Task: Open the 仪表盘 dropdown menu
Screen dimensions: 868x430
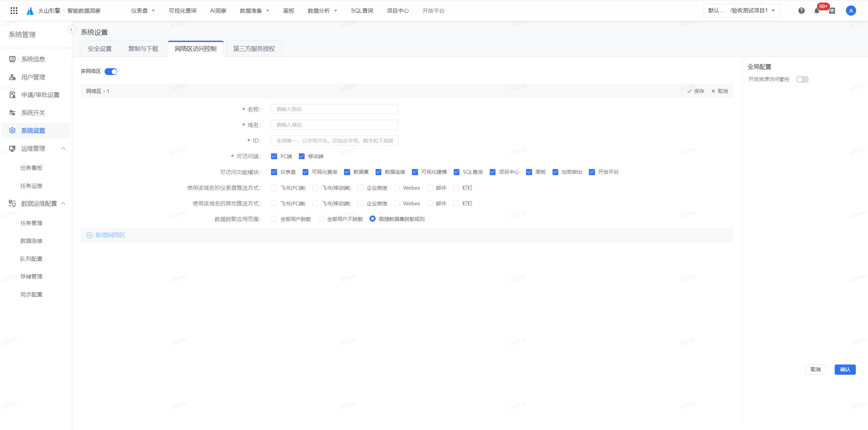Action: pos(143,11)
